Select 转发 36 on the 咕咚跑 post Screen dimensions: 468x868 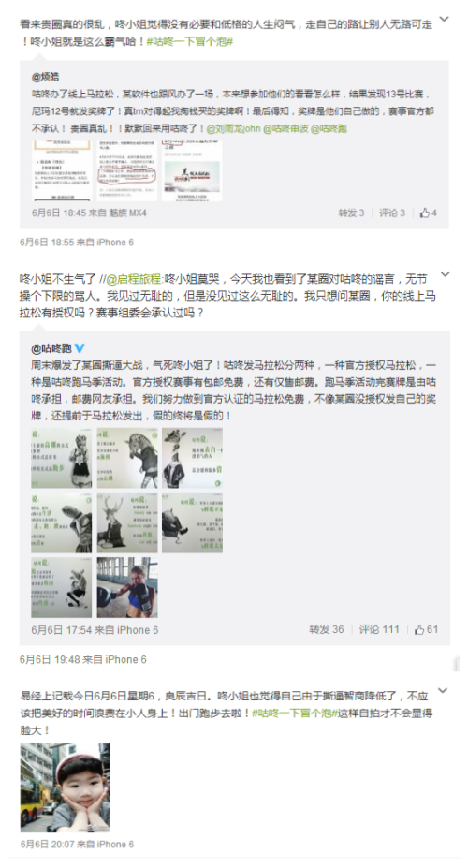pyautogui.click(x=327, y=629)
